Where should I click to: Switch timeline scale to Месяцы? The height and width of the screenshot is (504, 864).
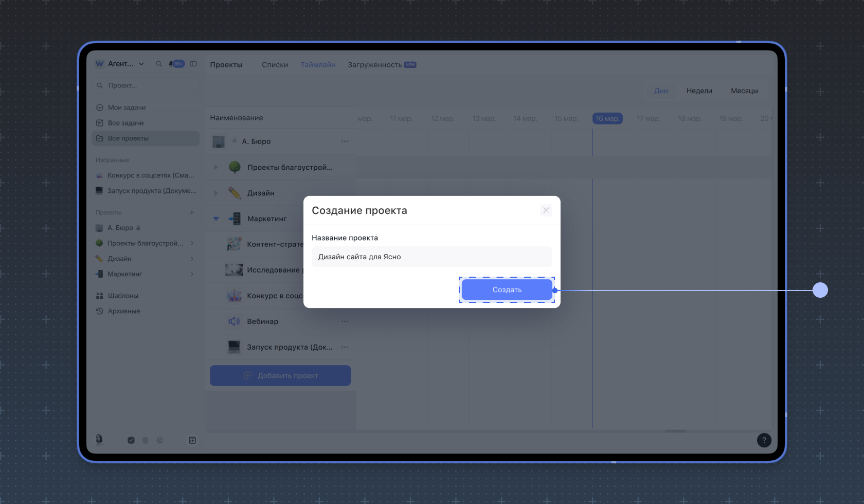click(x=744, y=91)
